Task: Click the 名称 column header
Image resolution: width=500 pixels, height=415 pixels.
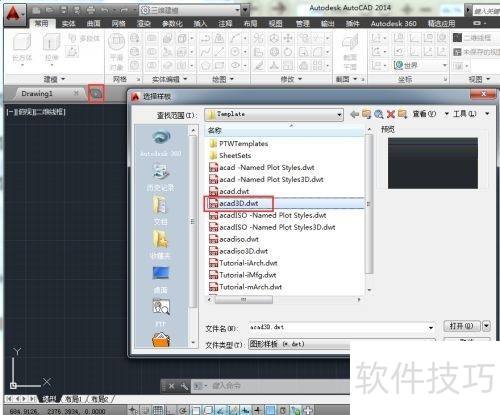Action: click(x=284, y=130)
